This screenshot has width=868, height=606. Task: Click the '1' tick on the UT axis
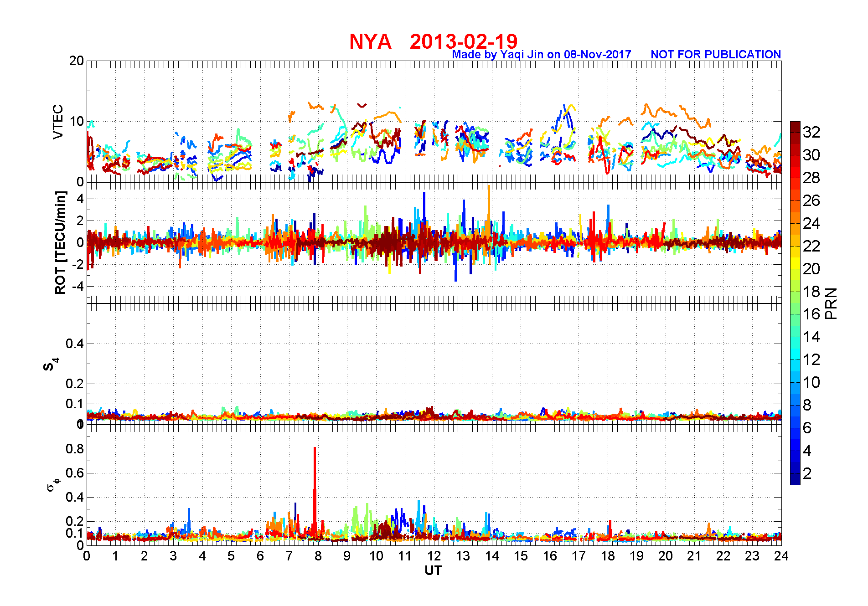click(x=115, y=556)
